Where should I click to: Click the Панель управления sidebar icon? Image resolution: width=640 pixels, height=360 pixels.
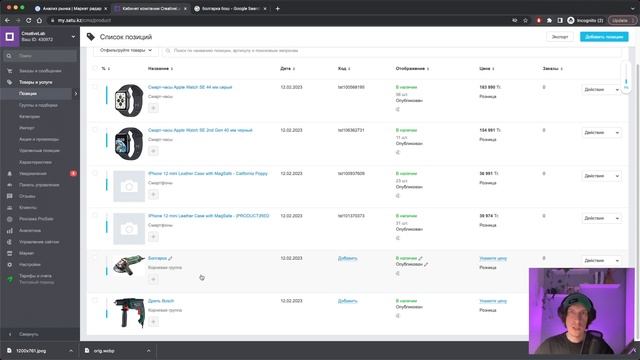tap(9, 185)
